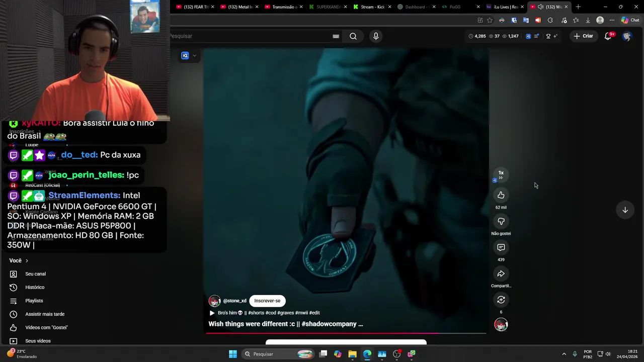Viewport: 644px width, 362px height.
Task: Click the vidIQ icon above the video
Action: coord(185,56)
